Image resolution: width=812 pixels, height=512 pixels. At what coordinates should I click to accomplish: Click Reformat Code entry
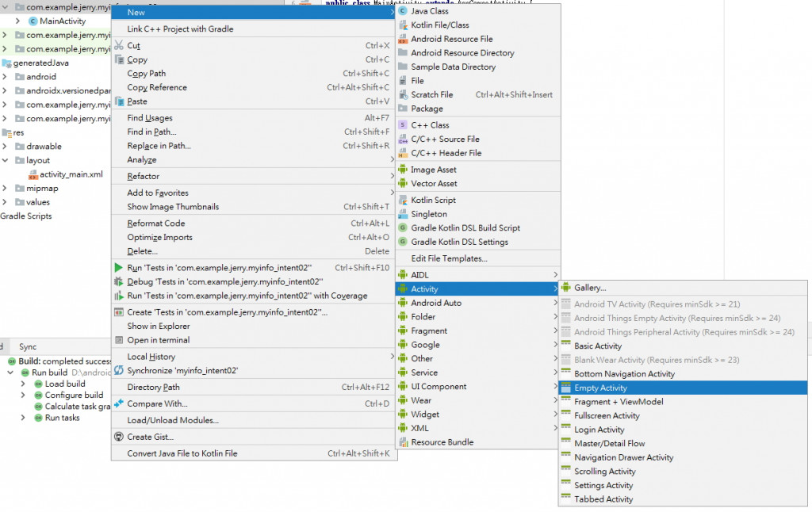pos(255,224)
